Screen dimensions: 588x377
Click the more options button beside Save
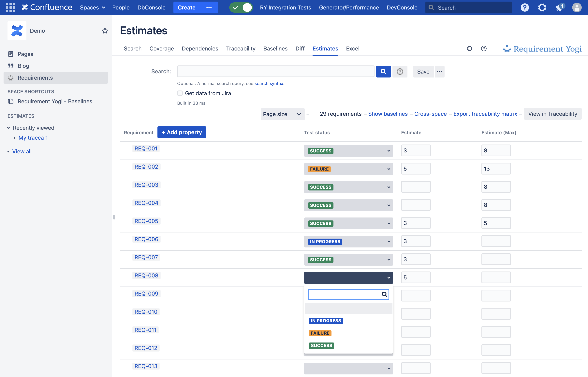[x=439, y=72]
